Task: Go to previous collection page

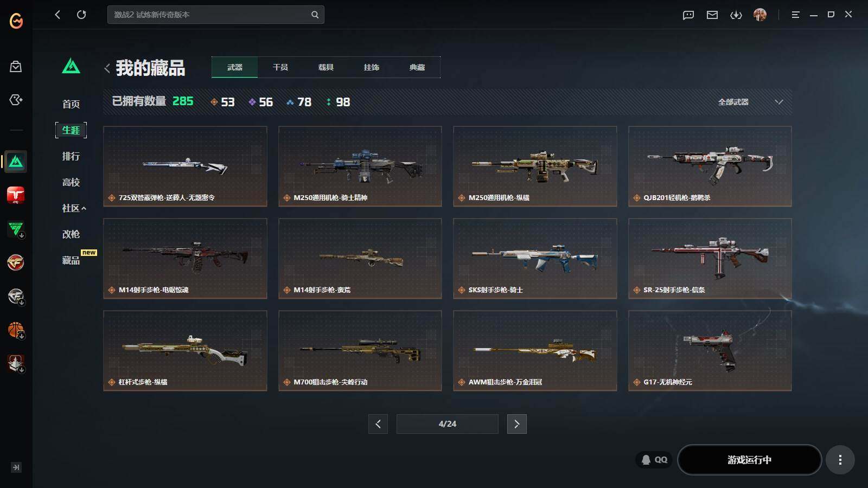Action: coord(378,424)
